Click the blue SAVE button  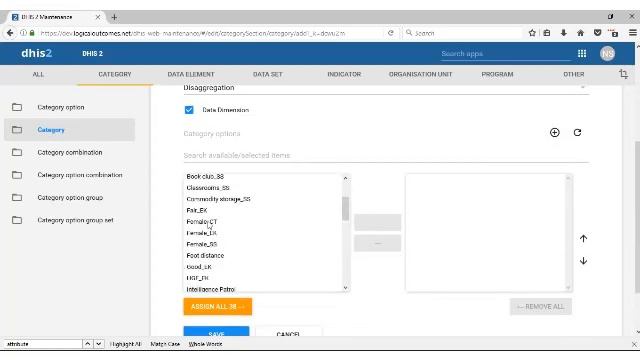[x=216, y=332]
